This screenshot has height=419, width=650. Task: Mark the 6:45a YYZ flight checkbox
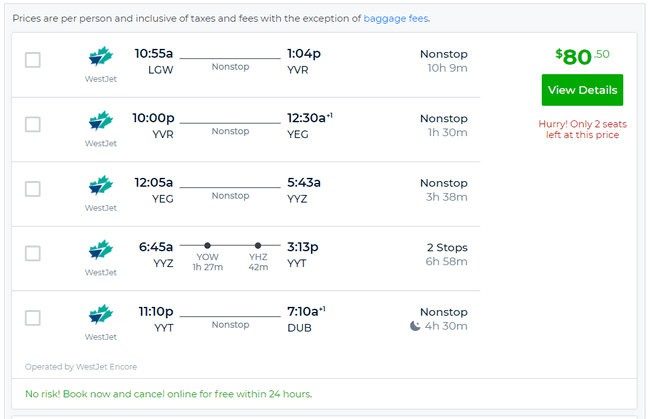pos(33,253)
